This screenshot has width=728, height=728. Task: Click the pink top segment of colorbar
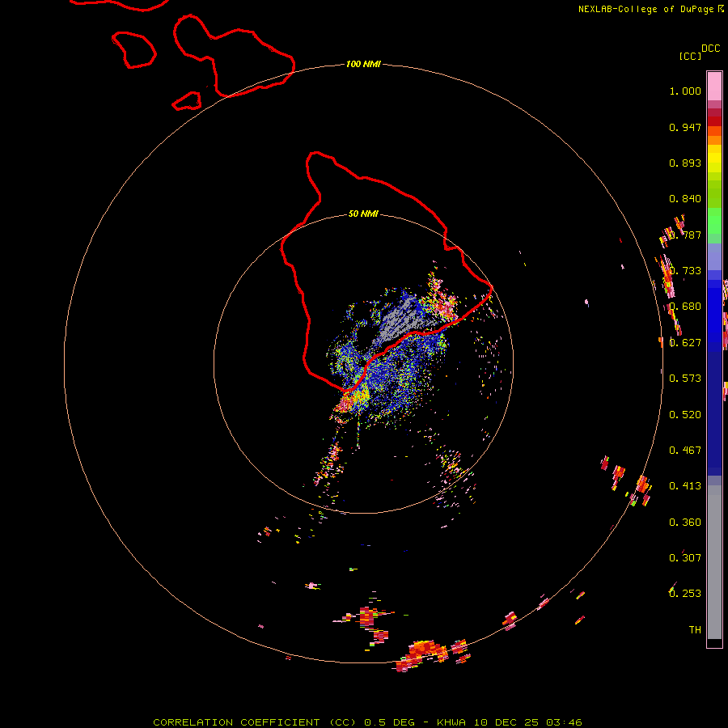tap(714, 87)
